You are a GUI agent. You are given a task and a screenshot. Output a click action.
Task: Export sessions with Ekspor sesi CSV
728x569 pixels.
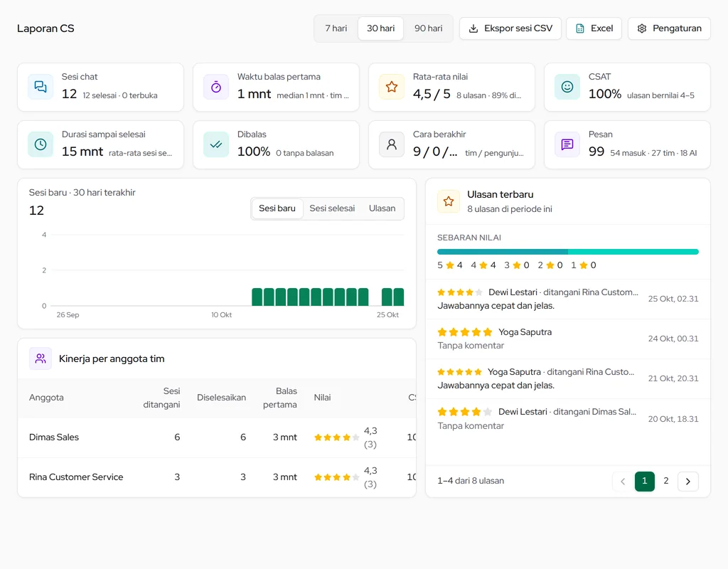pos(510,28)
